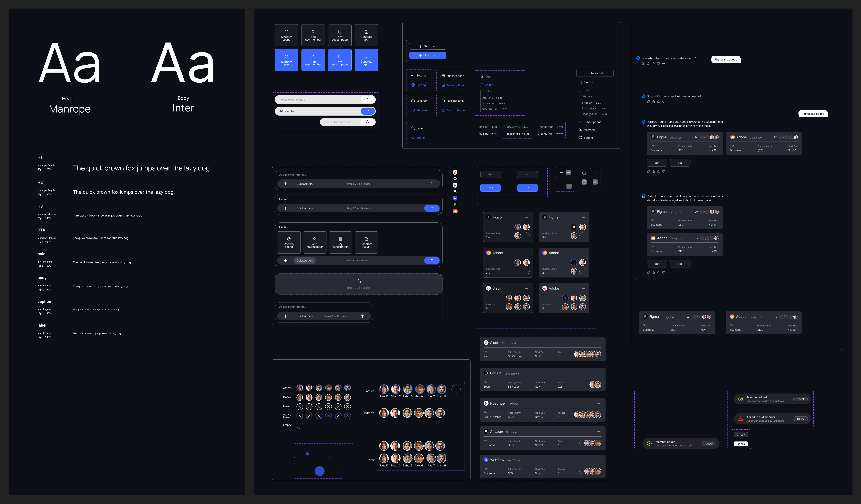Click into the Search tool or member input field
Screen dimensions: 861x504
click(x=340, y=122)
